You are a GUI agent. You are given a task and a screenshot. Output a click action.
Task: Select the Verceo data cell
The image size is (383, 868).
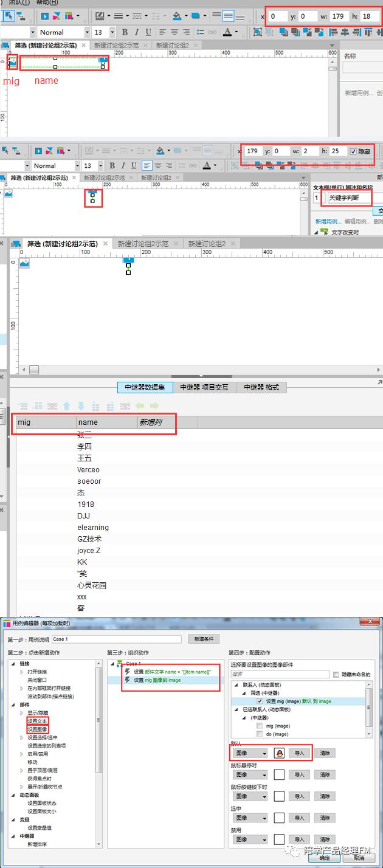(x=107, y=469)
